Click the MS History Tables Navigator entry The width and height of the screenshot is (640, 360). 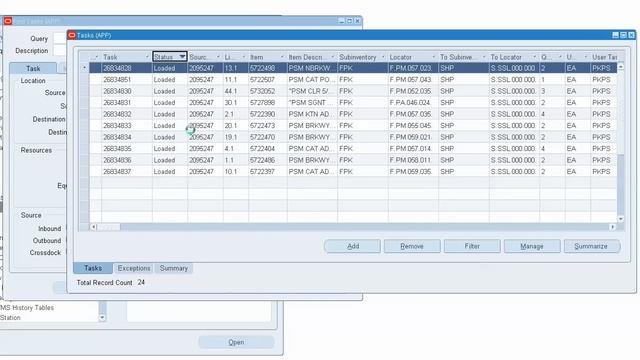click(x=27, y=308)
